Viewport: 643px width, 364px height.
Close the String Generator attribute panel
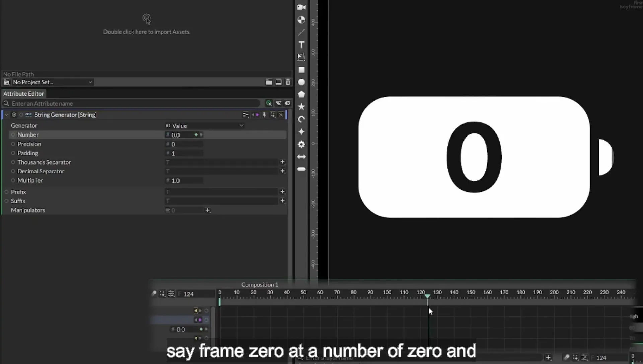point(281,115)
